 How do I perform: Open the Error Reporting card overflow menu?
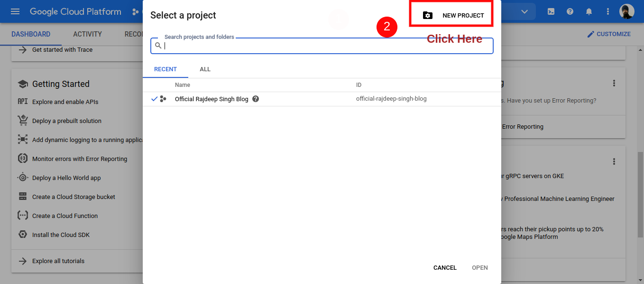(x=614, y=83)
